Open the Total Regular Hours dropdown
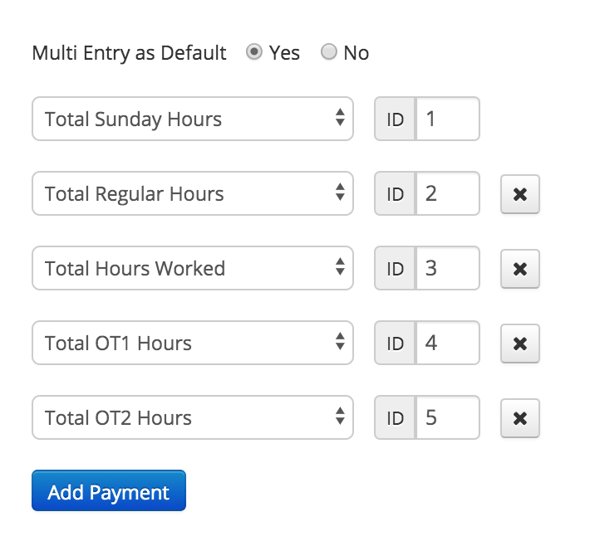This screenshot has height=546, width=600. [x=192, y=193]
